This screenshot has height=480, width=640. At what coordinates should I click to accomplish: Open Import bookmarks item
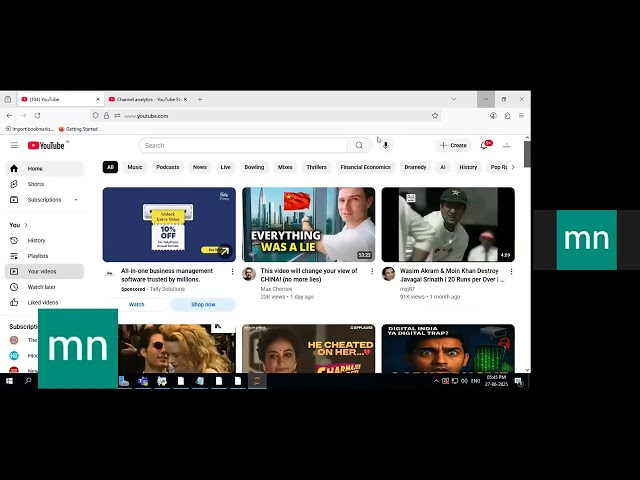click(29, 129)
